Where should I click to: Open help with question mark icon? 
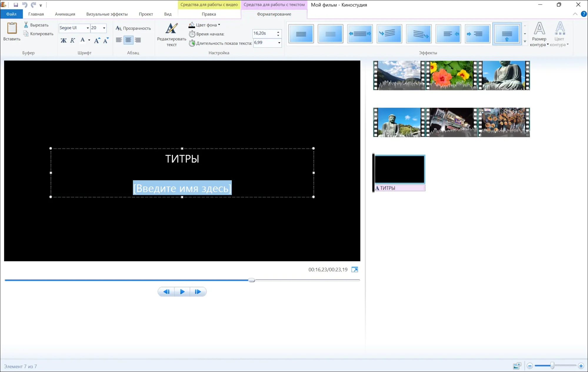584,14
